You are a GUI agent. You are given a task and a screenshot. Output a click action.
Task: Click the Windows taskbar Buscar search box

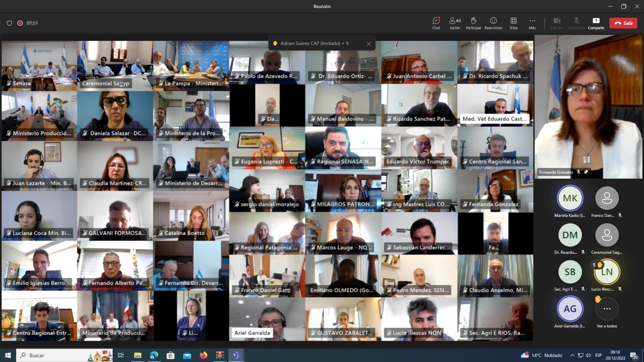[x=56, y=355]
